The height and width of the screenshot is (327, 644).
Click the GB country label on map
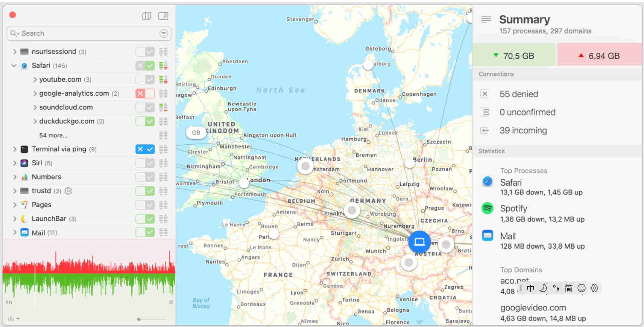[x=196, y=133]
